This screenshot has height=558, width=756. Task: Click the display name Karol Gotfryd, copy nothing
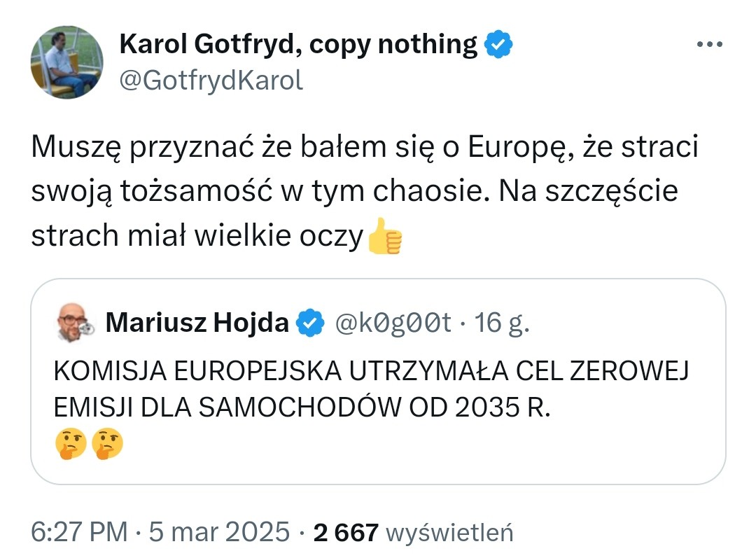click(x=298, y=44)
